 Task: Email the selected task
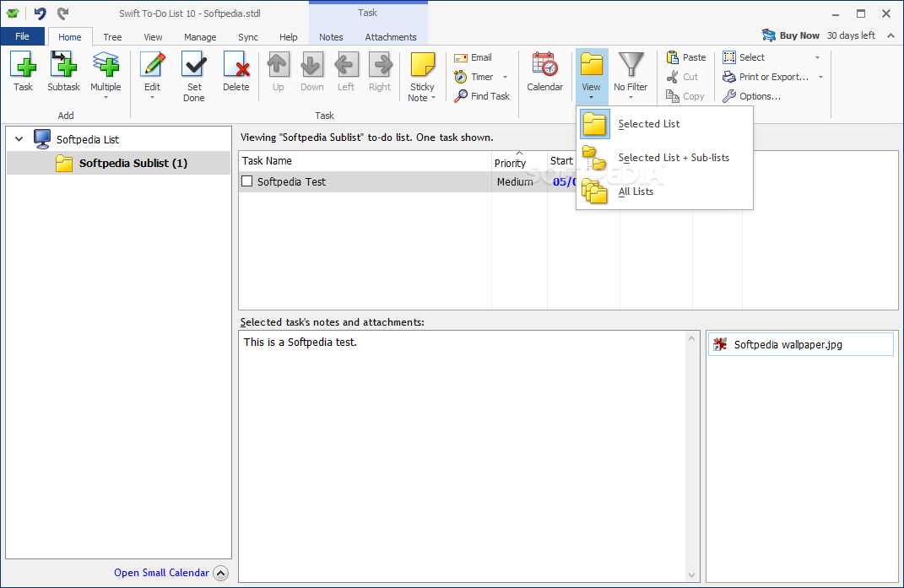click(x=474, y=57)
